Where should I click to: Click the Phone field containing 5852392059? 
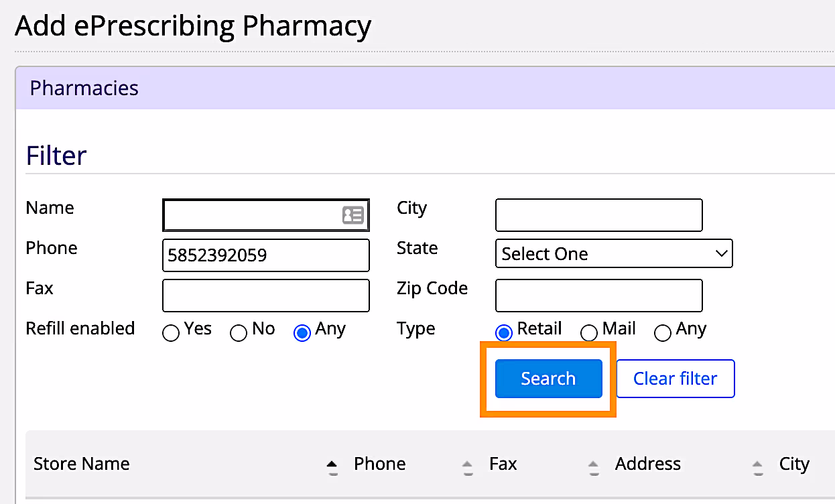[x=266, y=255]
